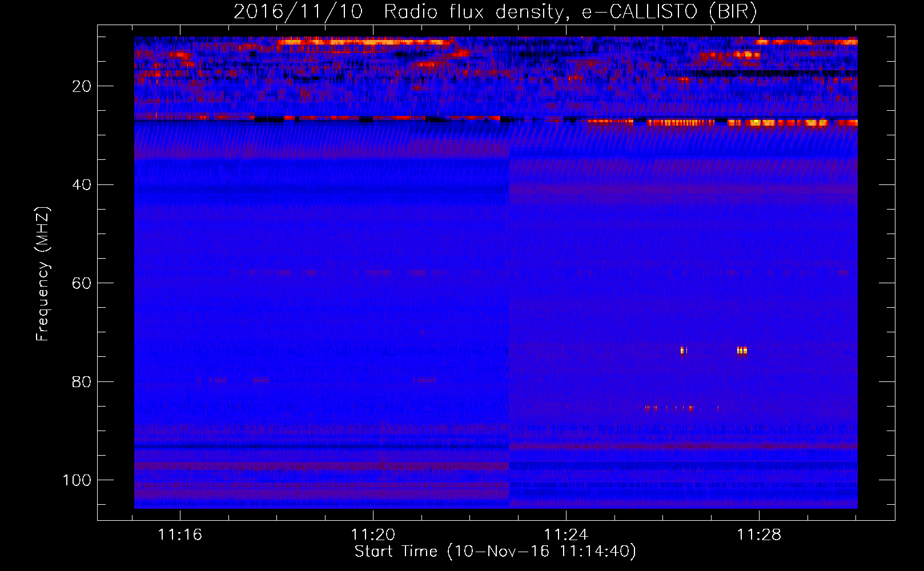Select the 11:24 time tick label
The width and height of the screenshot is (924, 571).
(x=566, y=535)
